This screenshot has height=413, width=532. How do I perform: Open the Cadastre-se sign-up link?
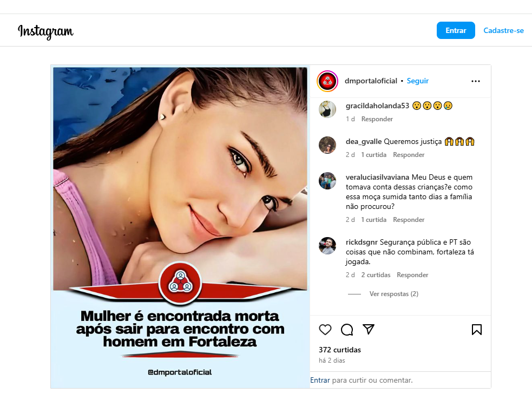(503, 30)
